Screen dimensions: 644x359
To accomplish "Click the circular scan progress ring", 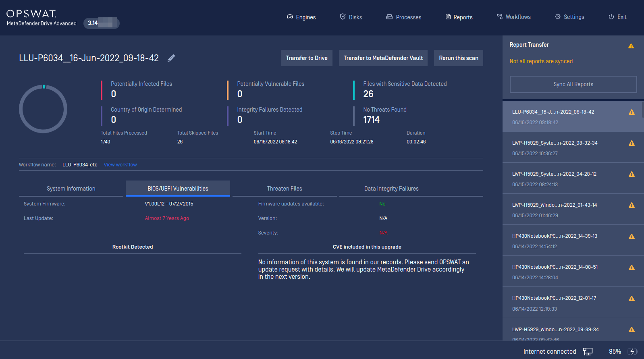I will pos(43,109).
